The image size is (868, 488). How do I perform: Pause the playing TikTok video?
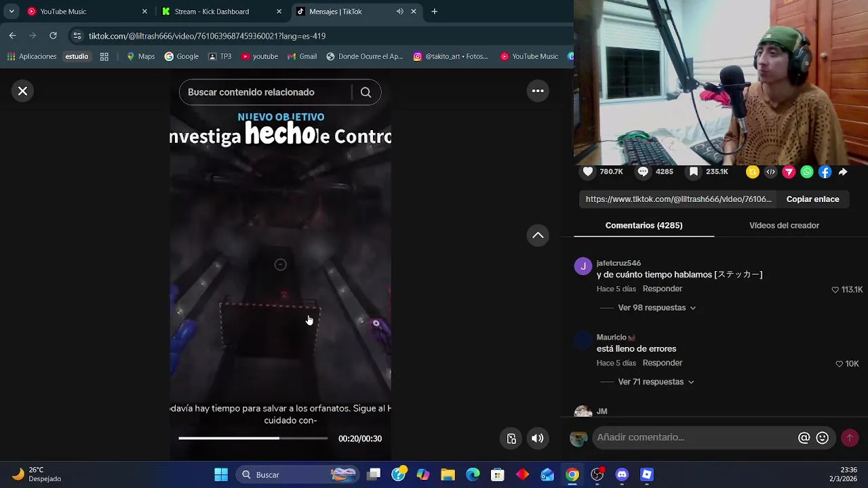pyautogui.click(x=280, y=265)
